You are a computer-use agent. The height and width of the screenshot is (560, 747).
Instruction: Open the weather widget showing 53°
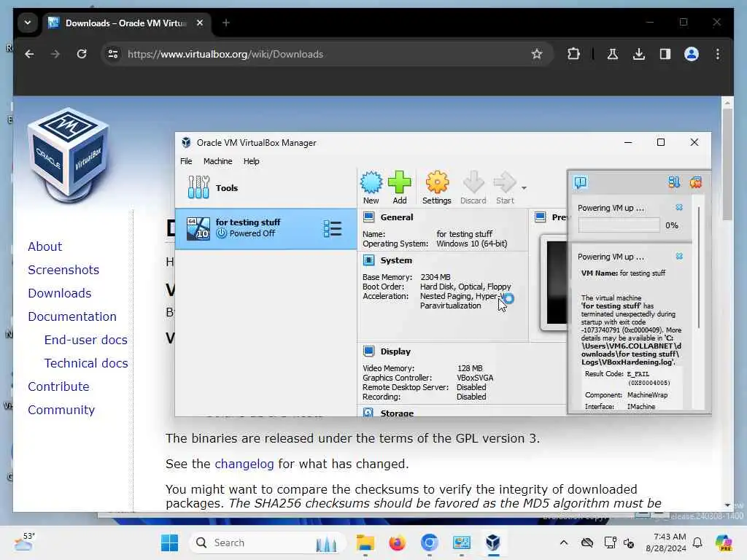[24, 542]
